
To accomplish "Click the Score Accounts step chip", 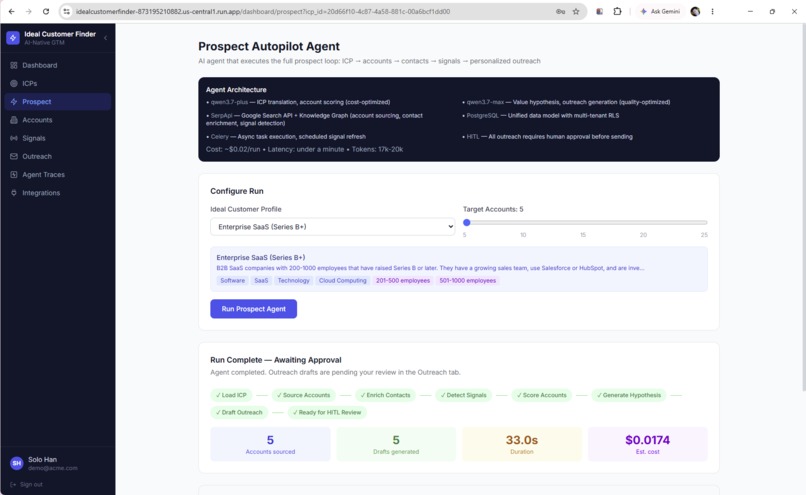I will point(542,395).
